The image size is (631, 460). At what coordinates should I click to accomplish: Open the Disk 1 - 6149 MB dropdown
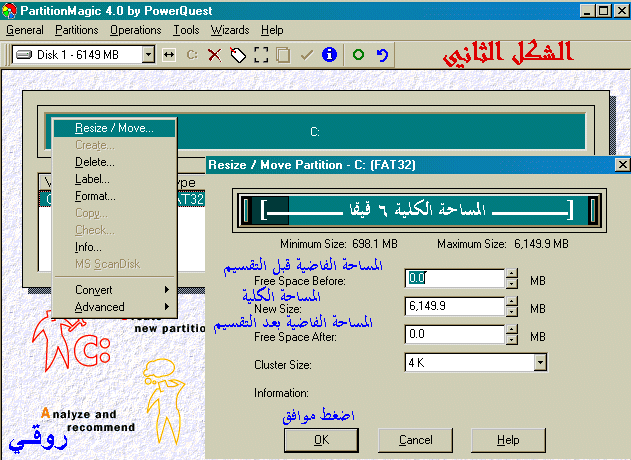point(148,54)
